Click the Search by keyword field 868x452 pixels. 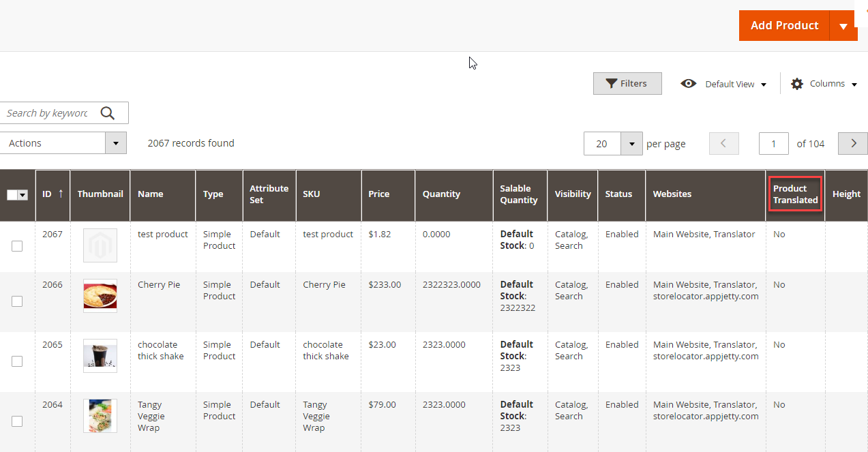click(x=48, y=113)
